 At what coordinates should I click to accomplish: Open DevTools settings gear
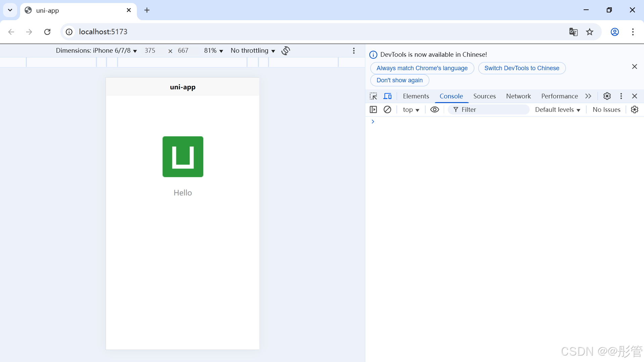click(607, 96)
